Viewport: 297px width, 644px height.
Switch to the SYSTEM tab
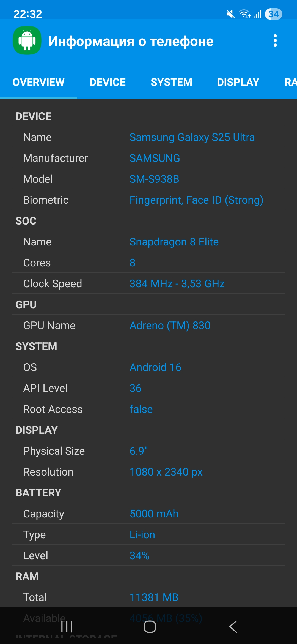(171, 82)
